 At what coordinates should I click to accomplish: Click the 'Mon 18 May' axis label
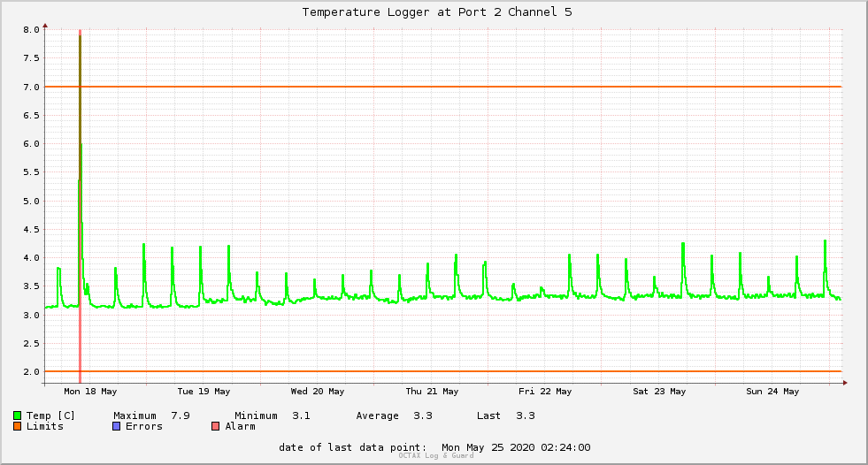pyautogui.click(x=90, y=392)
